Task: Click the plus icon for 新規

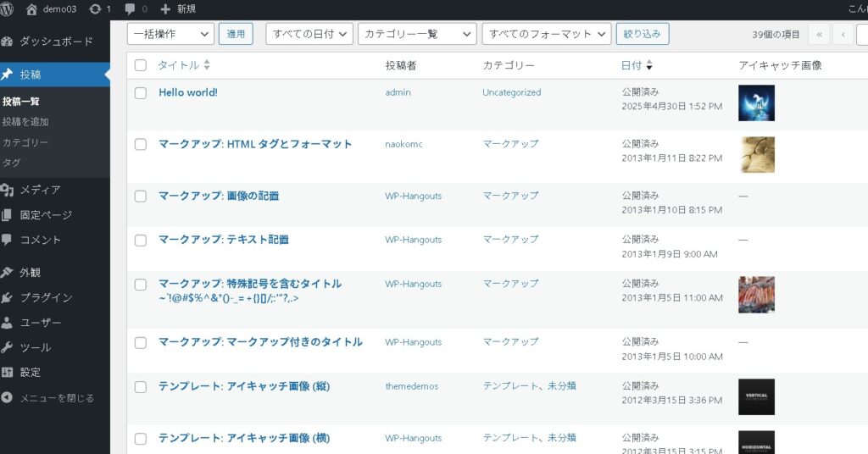Action: (165, 8)
